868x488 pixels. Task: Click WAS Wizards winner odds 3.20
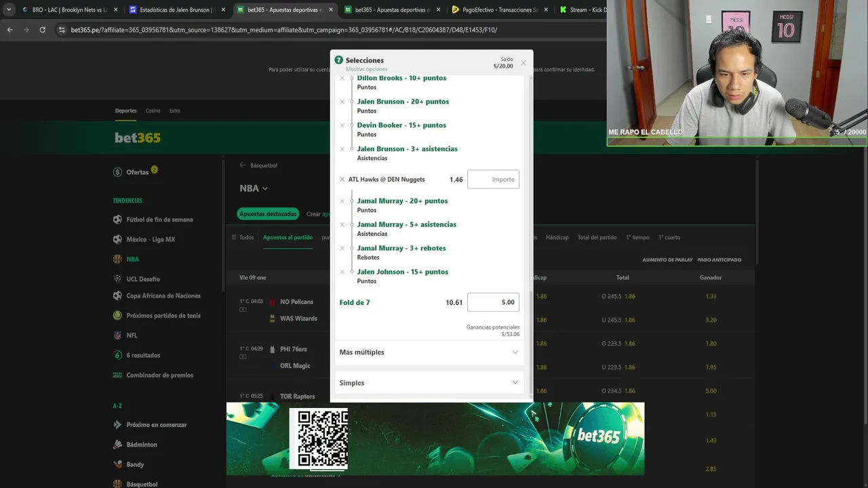pyautogui.click(x=711, y=320)
